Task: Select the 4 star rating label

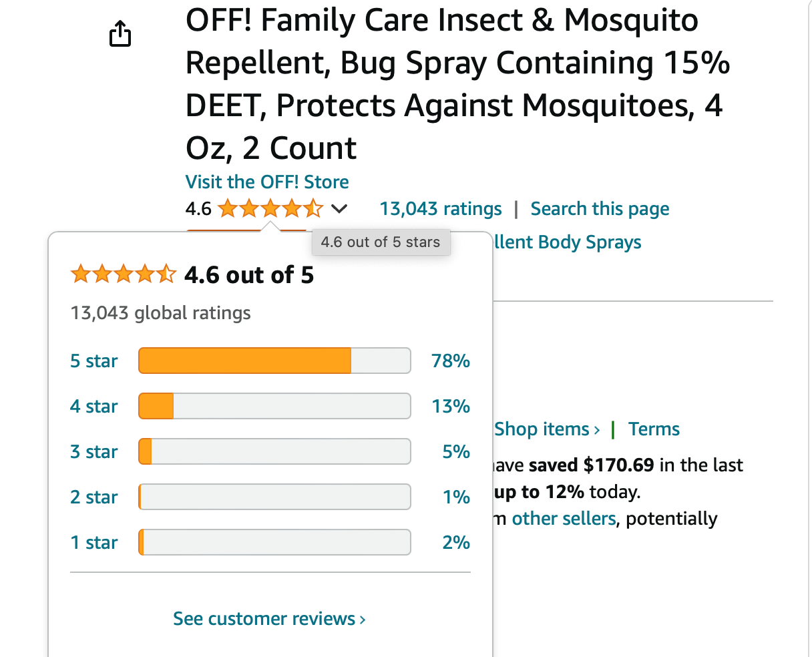Action: pos(94,407)
